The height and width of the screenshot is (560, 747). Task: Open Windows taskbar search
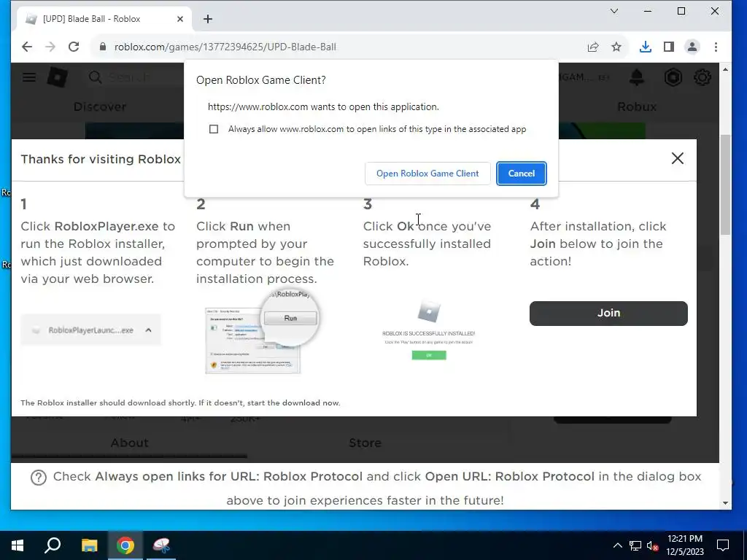click(x=53, y=545)
